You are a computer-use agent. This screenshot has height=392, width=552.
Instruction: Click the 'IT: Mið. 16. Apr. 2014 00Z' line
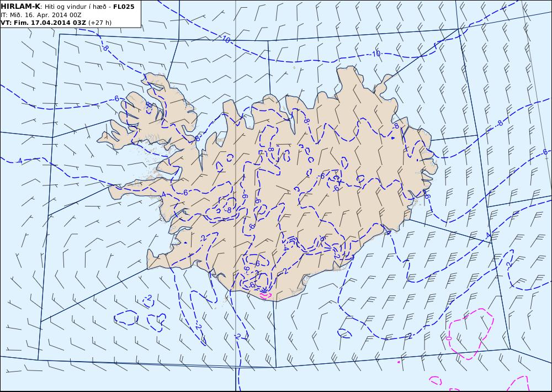(x=40, y=15)
